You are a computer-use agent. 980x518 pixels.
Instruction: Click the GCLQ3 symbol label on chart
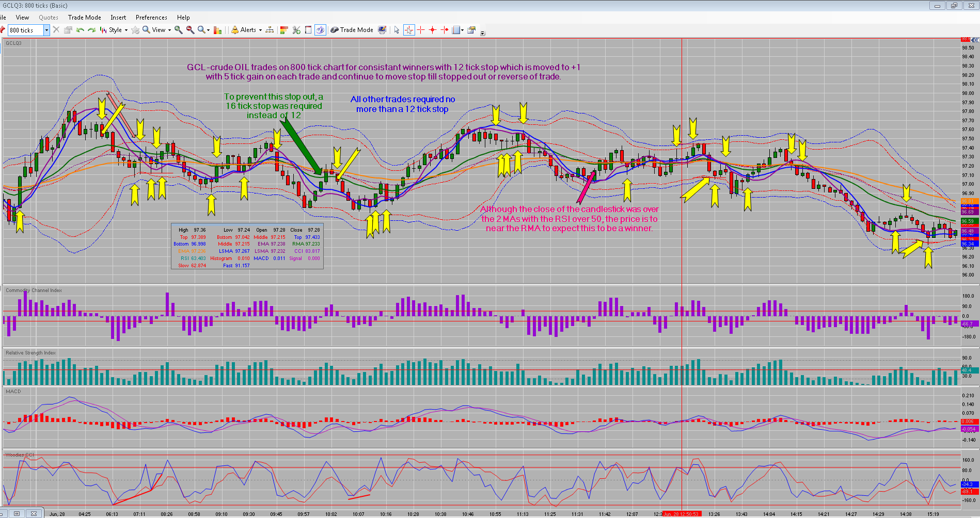pos(13,43)
